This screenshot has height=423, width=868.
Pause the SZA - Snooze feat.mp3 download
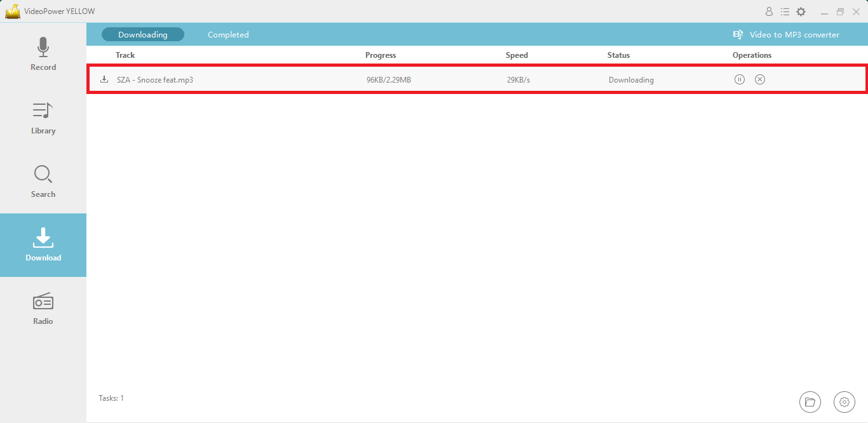pos(740,79)
